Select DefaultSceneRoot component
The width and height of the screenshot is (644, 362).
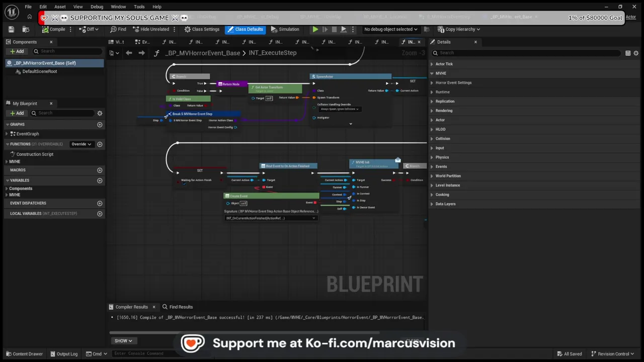[x=40, y=71]
